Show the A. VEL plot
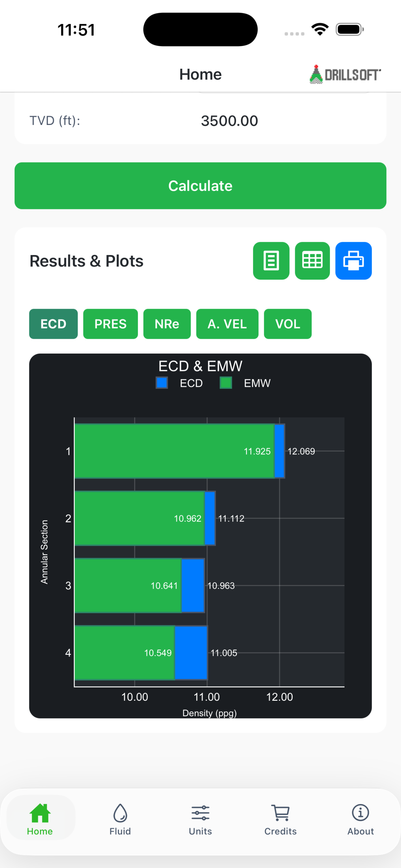 click(227, 324)
